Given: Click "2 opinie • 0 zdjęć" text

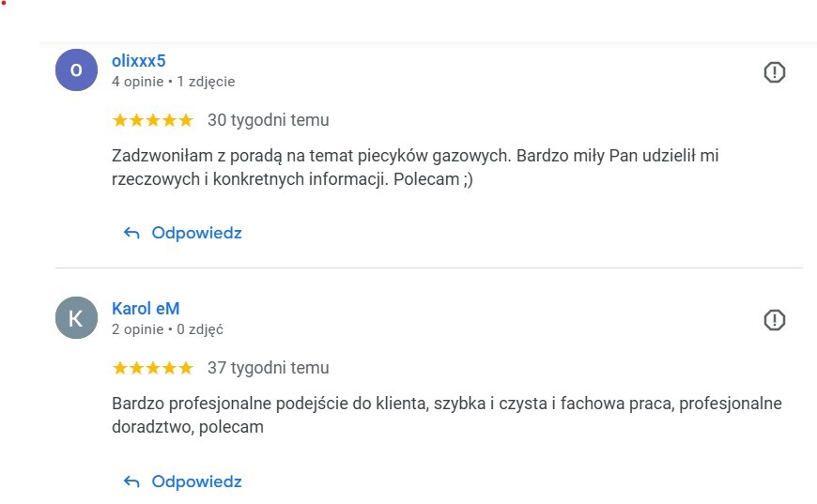Looking at the screenshot, I should coord(167,329).
